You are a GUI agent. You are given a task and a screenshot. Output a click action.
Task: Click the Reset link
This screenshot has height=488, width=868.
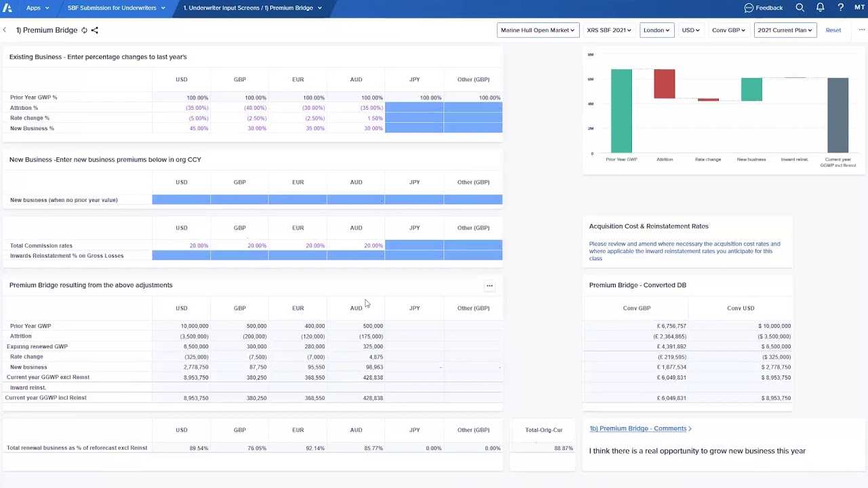tap(833, 30)
